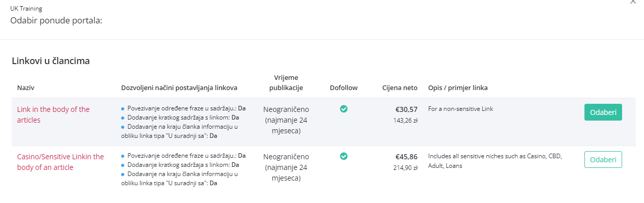
Task: Close the portal offer dialog
Action: [633, 2]
